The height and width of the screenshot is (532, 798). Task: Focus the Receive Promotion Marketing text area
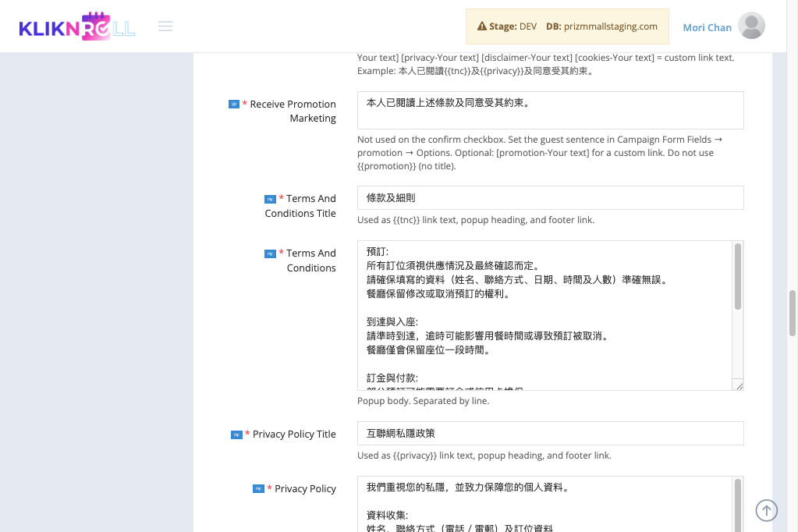click(x=550, y=111)
